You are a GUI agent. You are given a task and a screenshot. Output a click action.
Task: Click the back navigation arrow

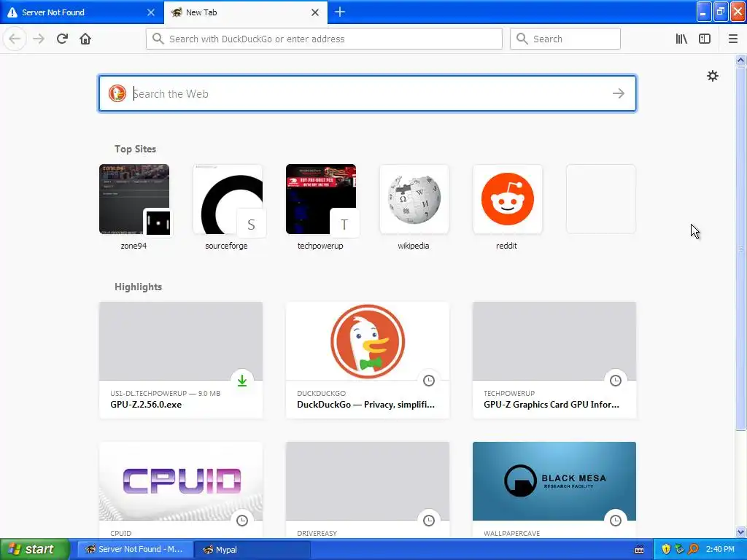point(15,39)
